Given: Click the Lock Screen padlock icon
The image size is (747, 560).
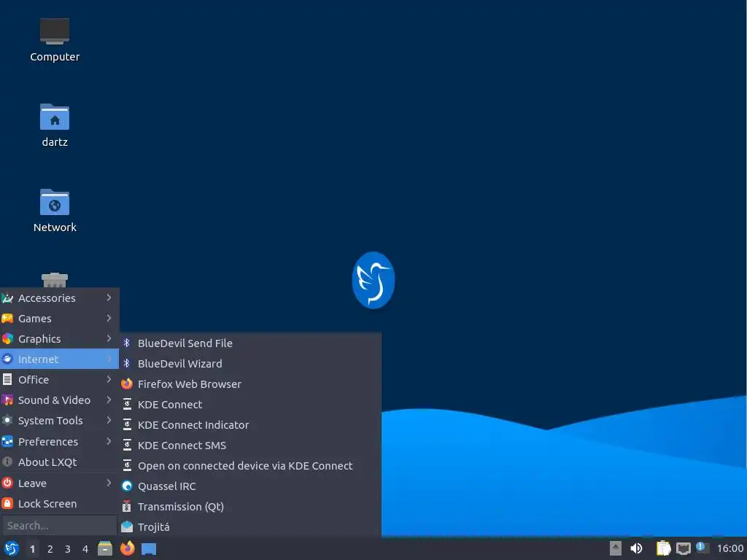Looking at the screenshot, I should (x=7, y=503).
